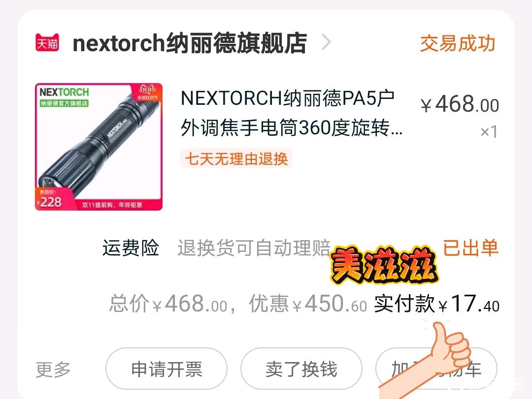532x399 pixels.
Task: Expand the 更多 more options menu
Action: [53, 369]
